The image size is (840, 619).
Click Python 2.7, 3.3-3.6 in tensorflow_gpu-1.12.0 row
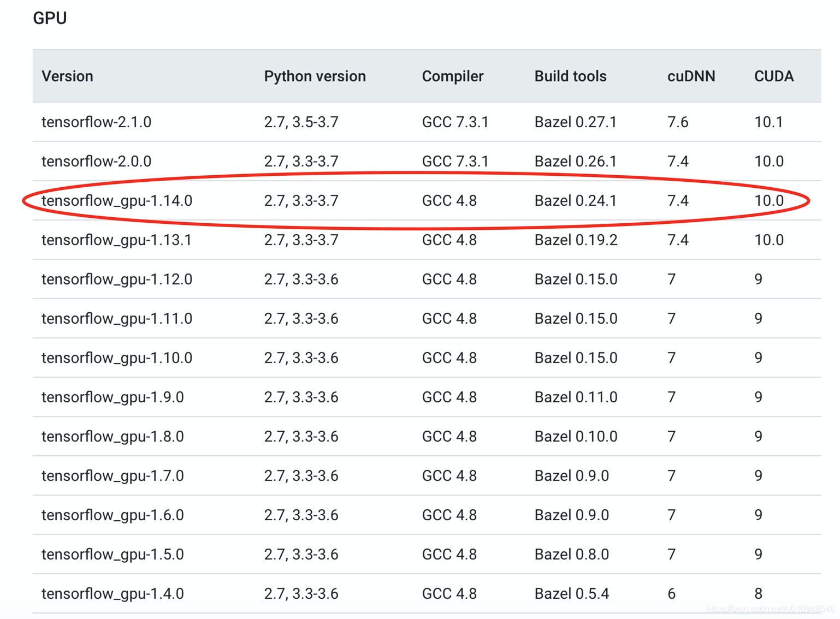pyautogui.click(x=301, y=279)
